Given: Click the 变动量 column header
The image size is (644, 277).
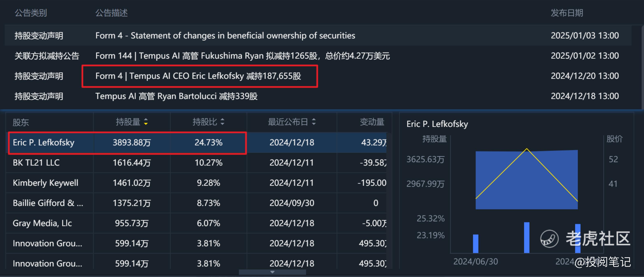Looking at the screenshot, I should [x=372, y=122].
